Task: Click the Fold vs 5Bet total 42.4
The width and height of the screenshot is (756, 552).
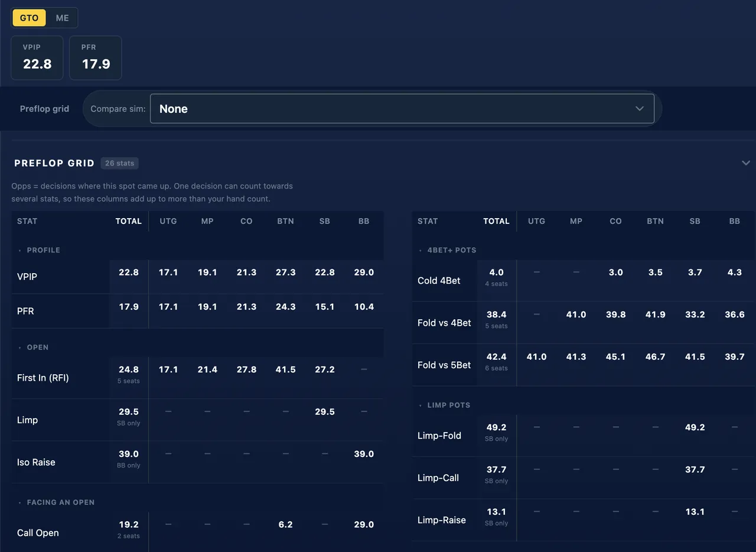Action: coord(496,356)
